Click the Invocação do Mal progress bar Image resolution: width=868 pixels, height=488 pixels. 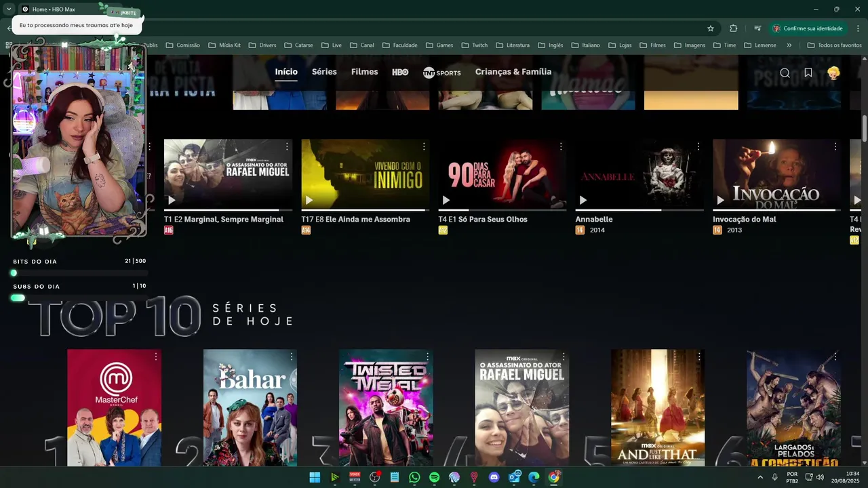tap(776, 210)
